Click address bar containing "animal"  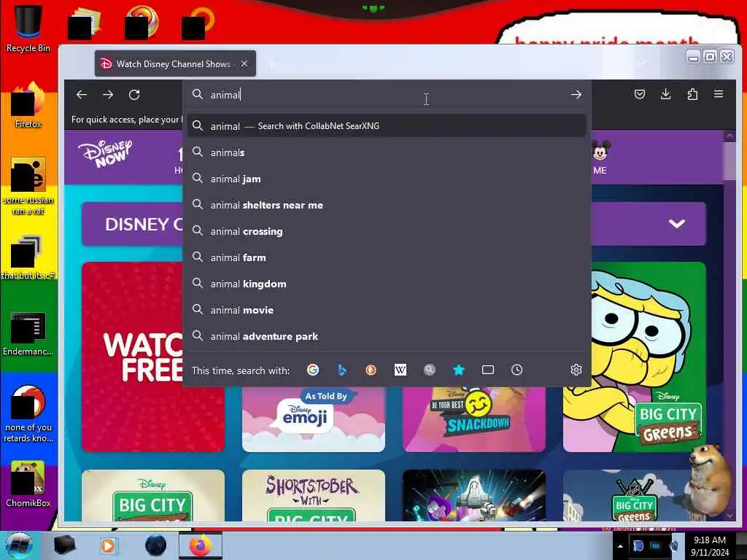(386, 94)
